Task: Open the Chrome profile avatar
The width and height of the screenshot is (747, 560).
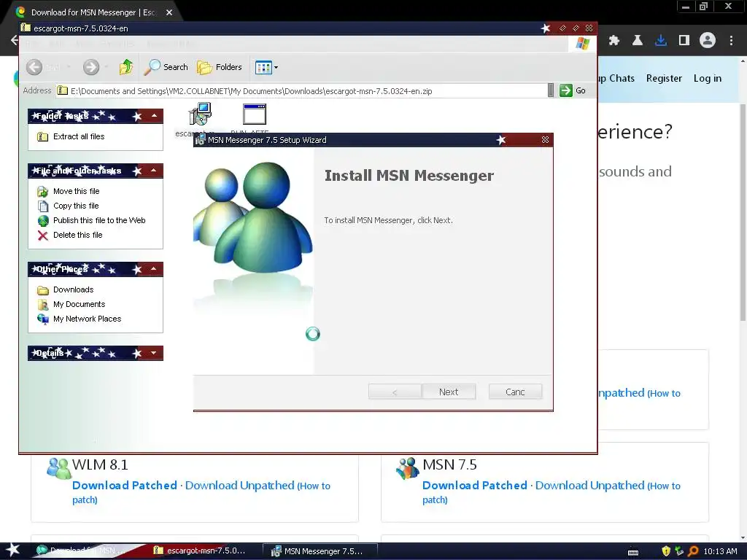Action: [x=708, y=41]
